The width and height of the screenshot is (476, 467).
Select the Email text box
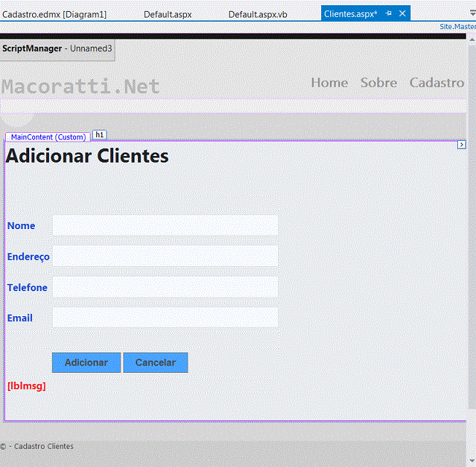[165, 317]
